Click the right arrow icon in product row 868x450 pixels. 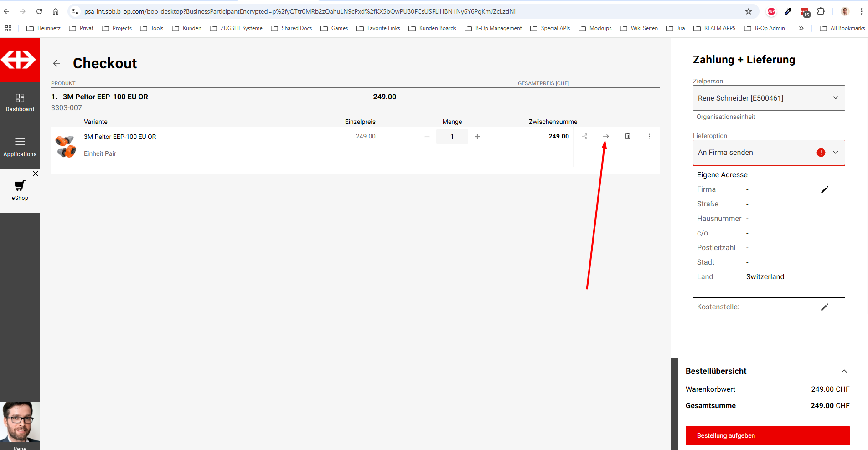606,136
